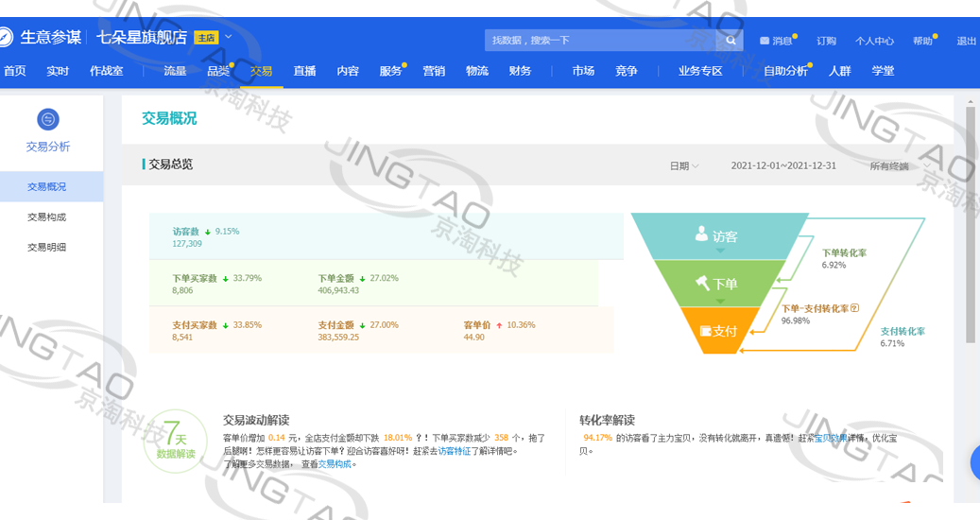
Task: Click the 交易分析 circular sidebar icon
Action: pos(47,119)
